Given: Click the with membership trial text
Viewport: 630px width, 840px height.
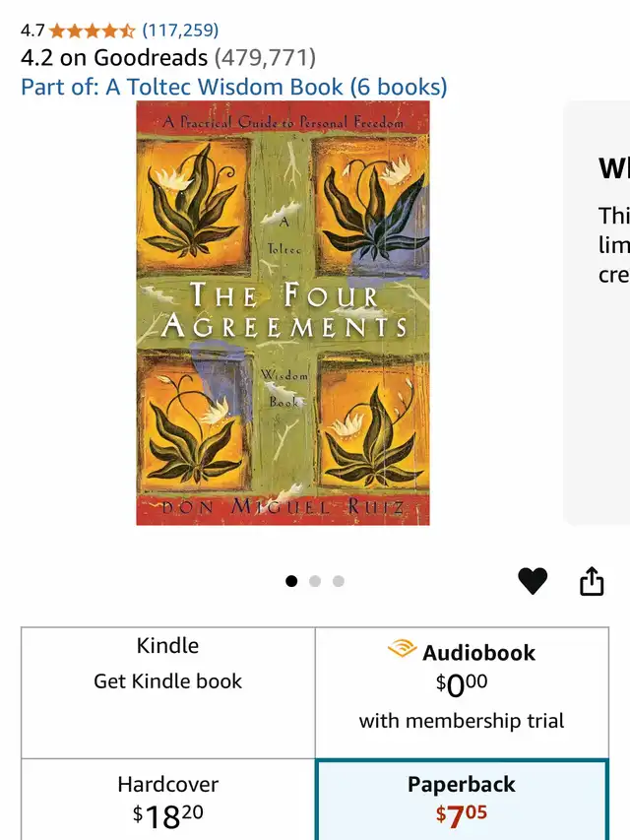Looking at the screenshot, I should coord(462,721).
